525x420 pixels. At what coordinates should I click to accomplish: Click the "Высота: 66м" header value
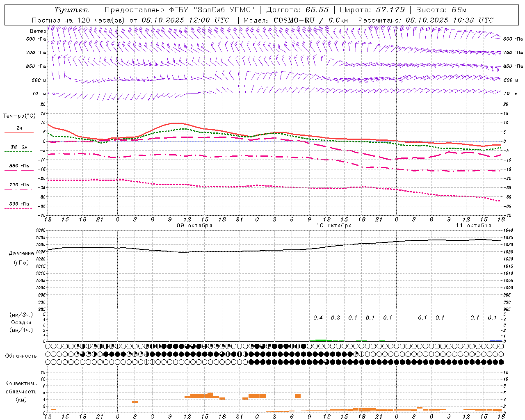click(441, 10)
